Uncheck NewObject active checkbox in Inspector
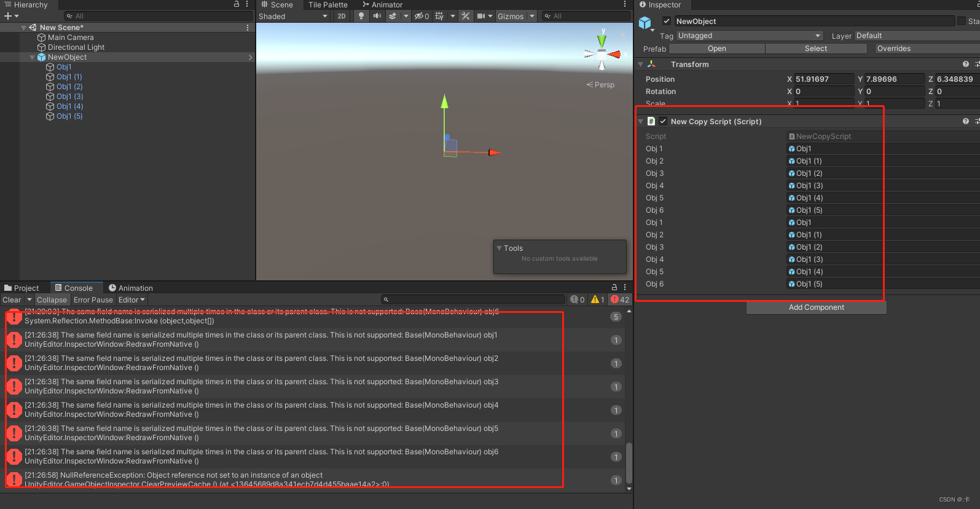The image size is (980, 509). pos(667,21)
